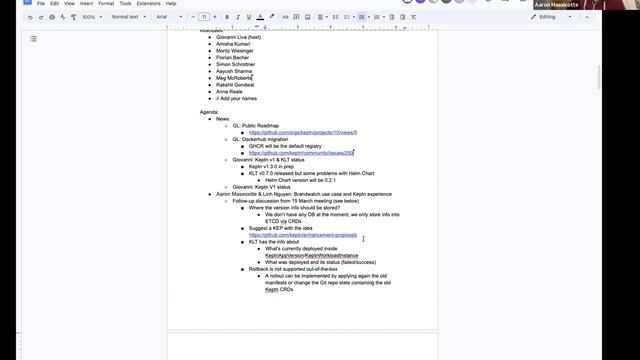Viewport: 640px width, 360px height.
Task: Open the View menu
Action: tap(69, 3)
